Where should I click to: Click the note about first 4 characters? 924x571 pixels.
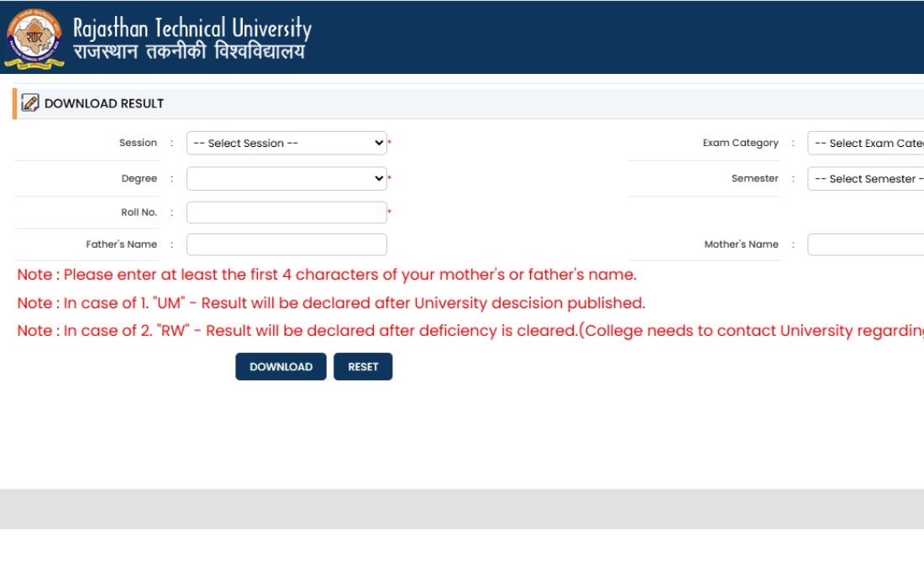click(327, 275)
